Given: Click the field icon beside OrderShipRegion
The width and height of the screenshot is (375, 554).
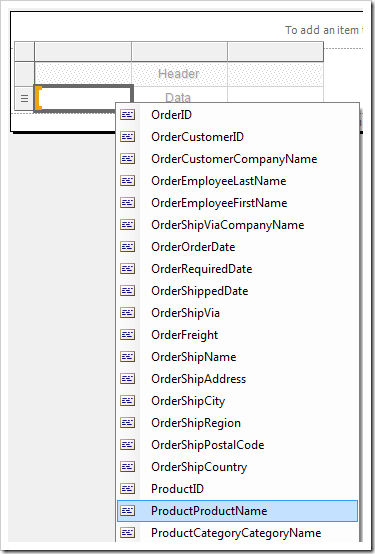Looking at the screenshot, I should pyautogui.click(x=128, y=422).
